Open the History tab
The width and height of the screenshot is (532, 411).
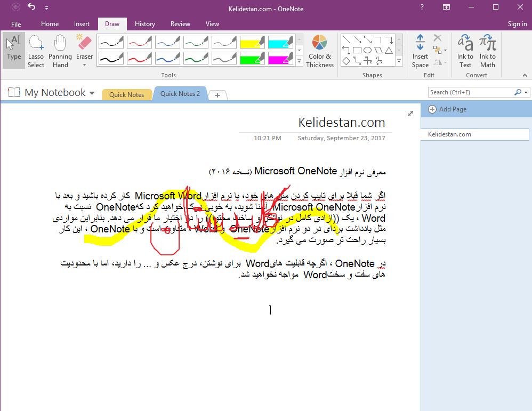(x=145, y=24)
